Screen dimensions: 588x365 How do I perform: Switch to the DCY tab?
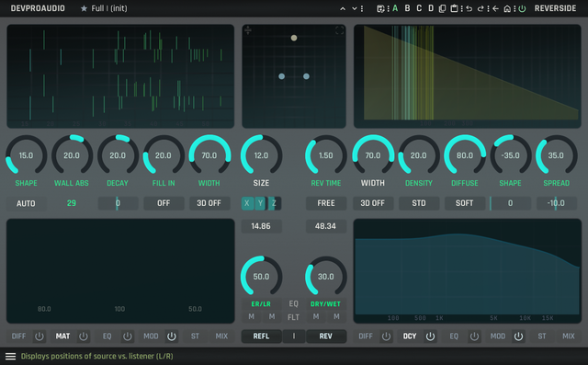point(410,336)
